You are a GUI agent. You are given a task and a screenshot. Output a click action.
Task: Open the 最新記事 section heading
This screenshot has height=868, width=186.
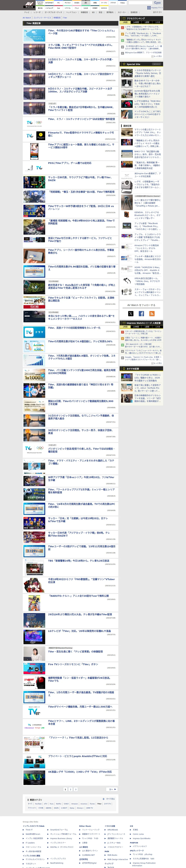pos(127,126)
